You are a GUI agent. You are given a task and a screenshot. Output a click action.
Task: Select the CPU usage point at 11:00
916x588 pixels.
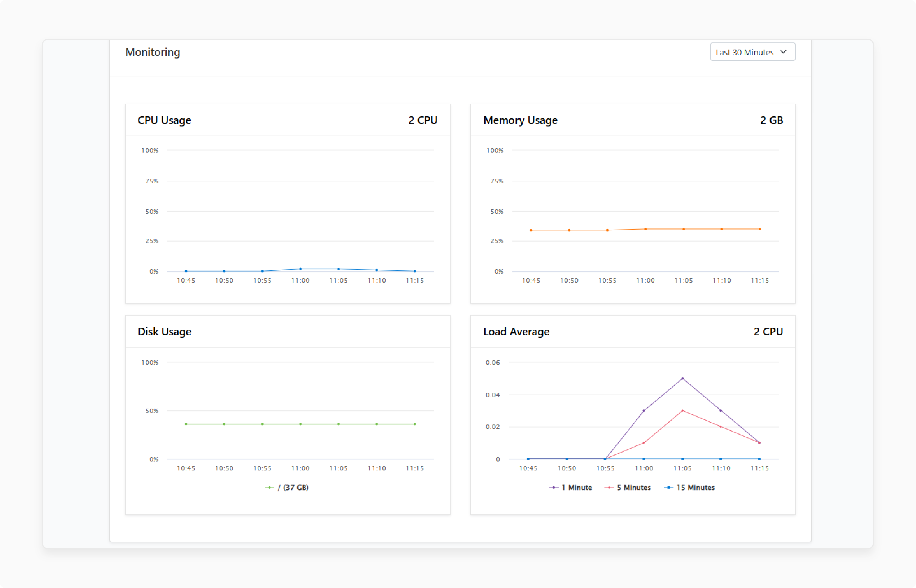[301, 269]
